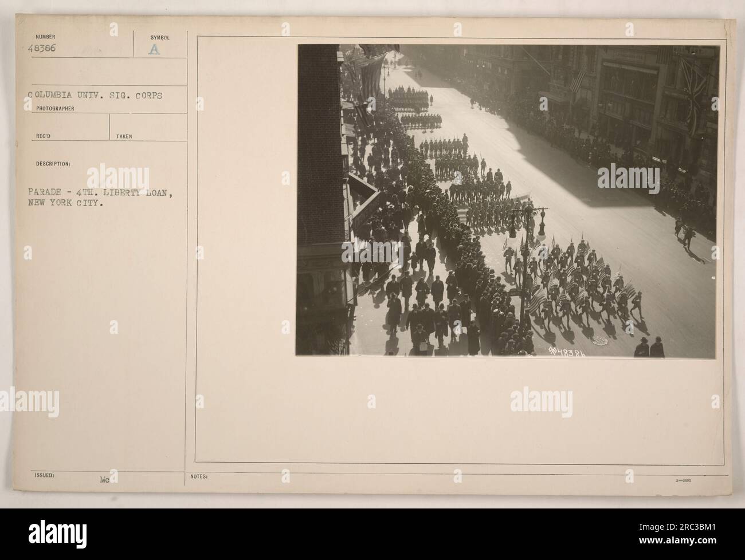Click the REC'D field label
Viewport: 745px width, 560px height.
tap(44, 136)
